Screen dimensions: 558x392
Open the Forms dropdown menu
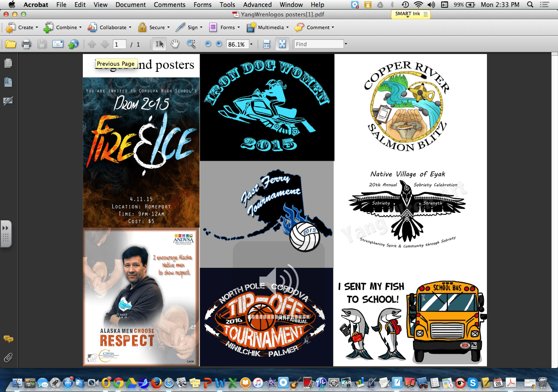224,27
